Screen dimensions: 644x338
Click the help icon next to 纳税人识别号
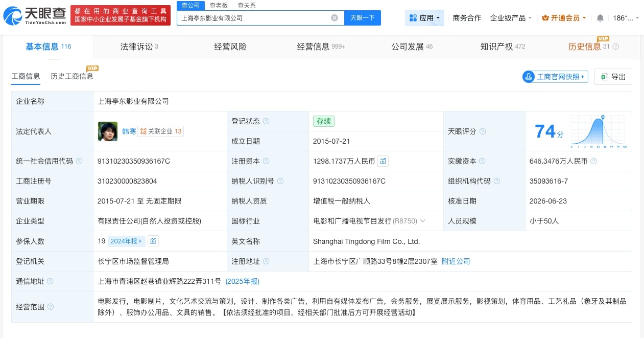click(x=280, y=181)
